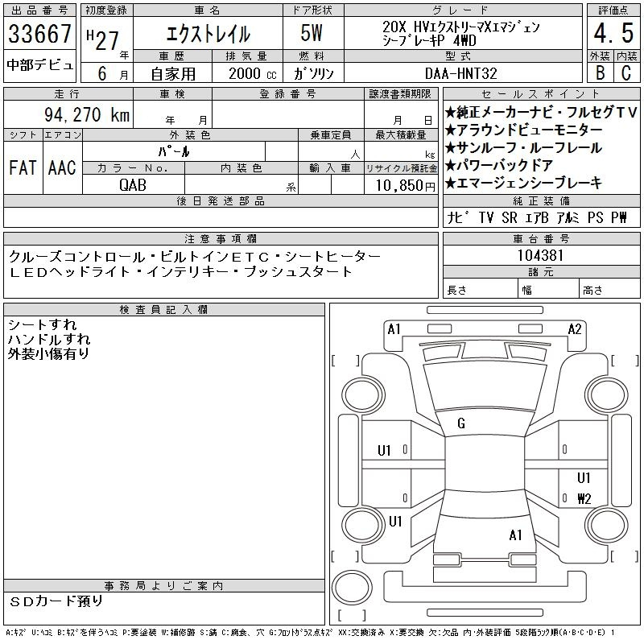Click the W2 repair mark on right door
Image resolution: width=644 pixels, height=644 pixels.
point(584,498)
